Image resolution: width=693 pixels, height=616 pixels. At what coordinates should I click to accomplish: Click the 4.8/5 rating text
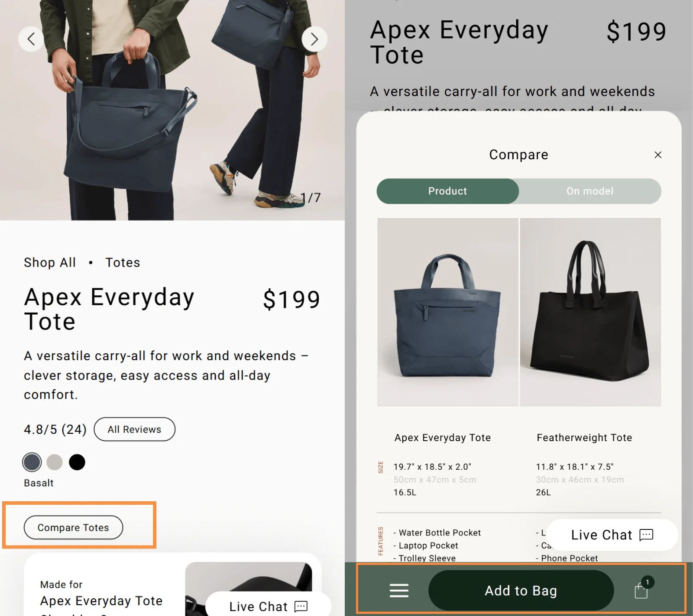tap(55, 429)
